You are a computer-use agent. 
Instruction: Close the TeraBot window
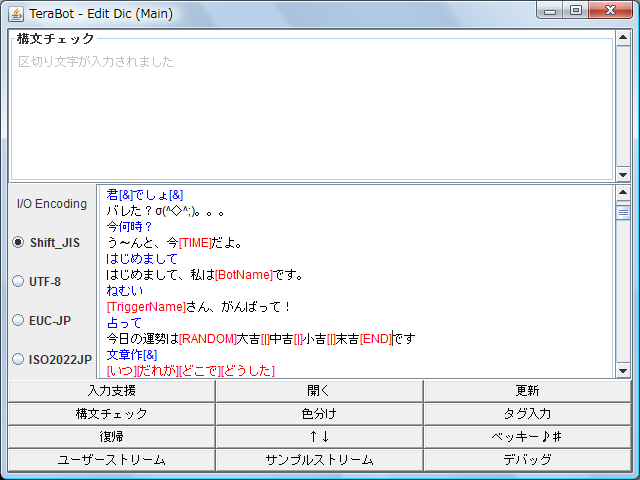610,11
